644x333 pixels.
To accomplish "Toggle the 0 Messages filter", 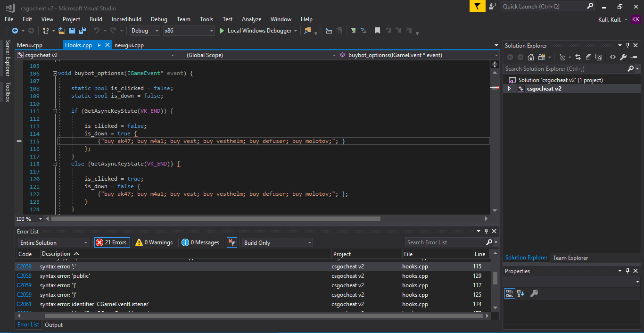I will (200, 242).
